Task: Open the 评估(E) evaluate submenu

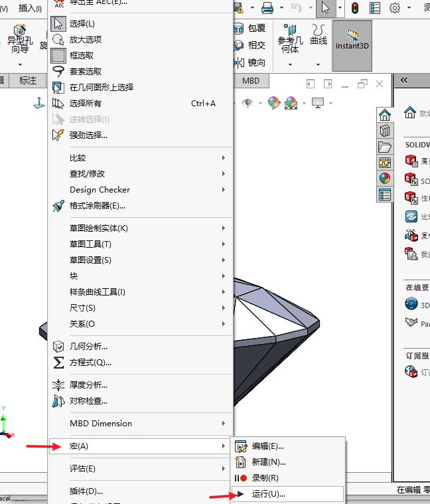Action: (x=141, y=469)
